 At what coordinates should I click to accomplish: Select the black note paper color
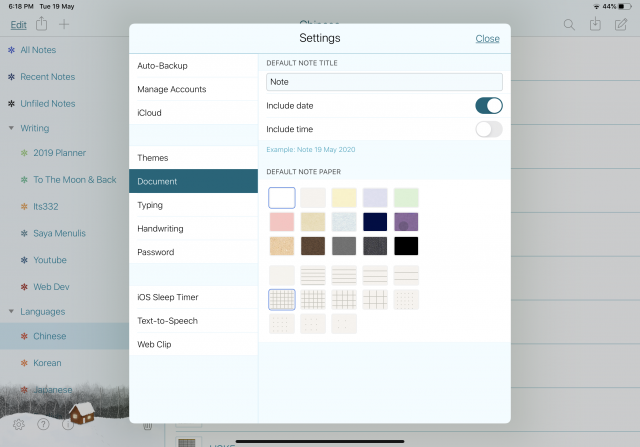[x=405, y=246]
